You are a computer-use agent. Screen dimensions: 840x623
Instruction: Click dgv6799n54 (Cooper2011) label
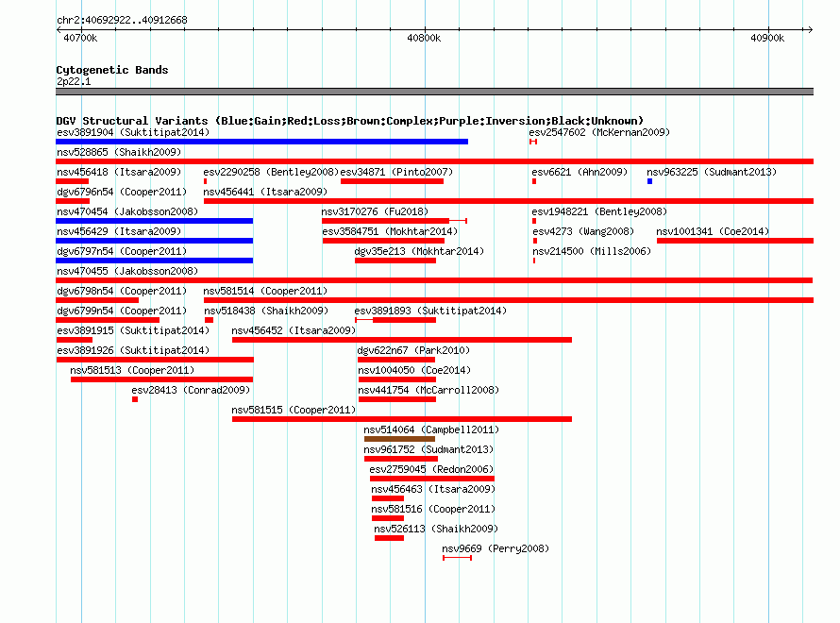coord(122,311)
